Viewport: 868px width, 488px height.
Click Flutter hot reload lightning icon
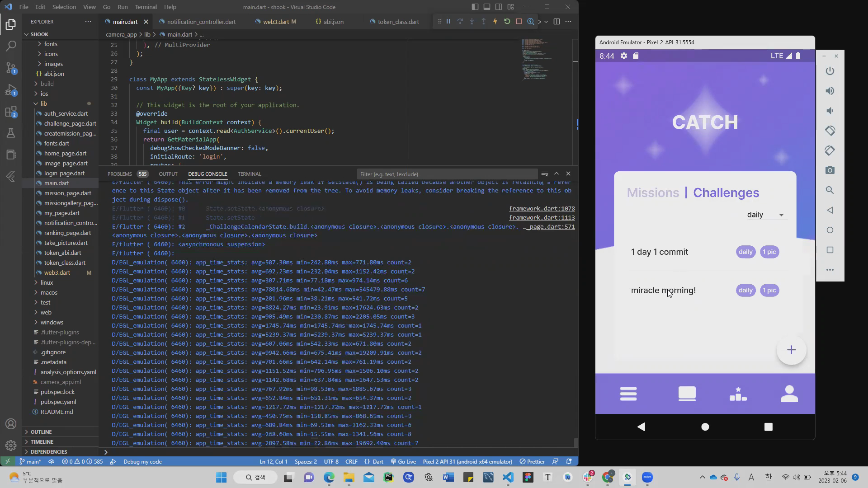[x=495, y=21]
